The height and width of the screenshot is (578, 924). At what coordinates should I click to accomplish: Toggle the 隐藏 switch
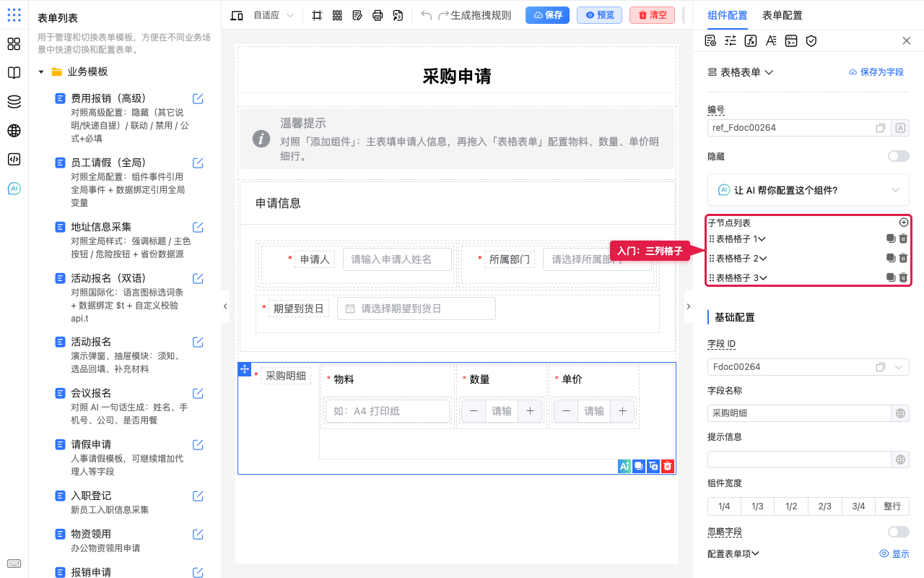click(x=899, y=156)
